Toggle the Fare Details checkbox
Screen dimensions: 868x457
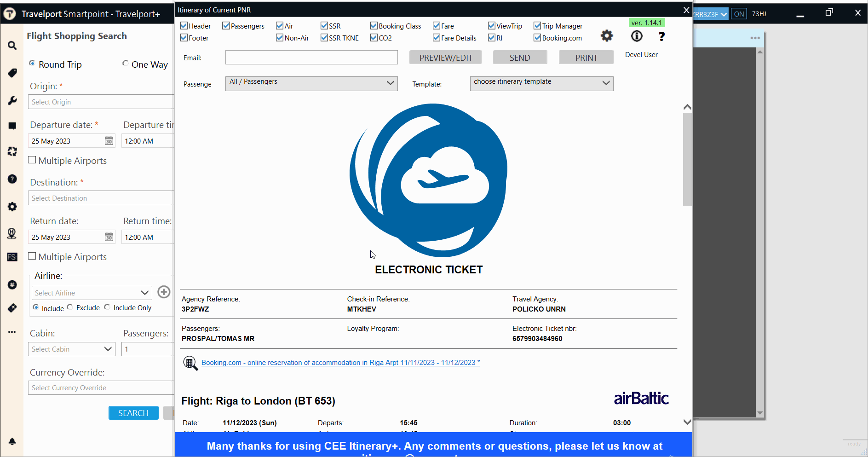(437, 38)
